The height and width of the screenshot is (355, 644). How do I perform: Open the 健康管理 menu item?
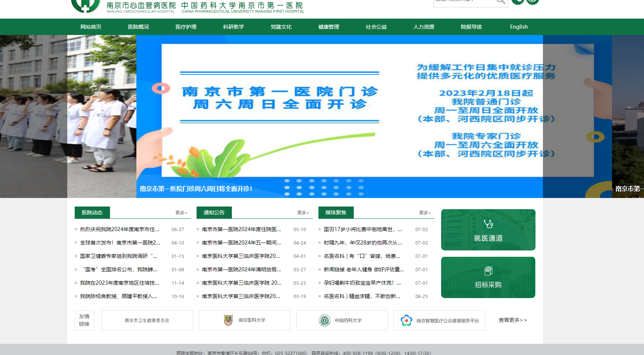pyautogui.click(x=329, y=27)
